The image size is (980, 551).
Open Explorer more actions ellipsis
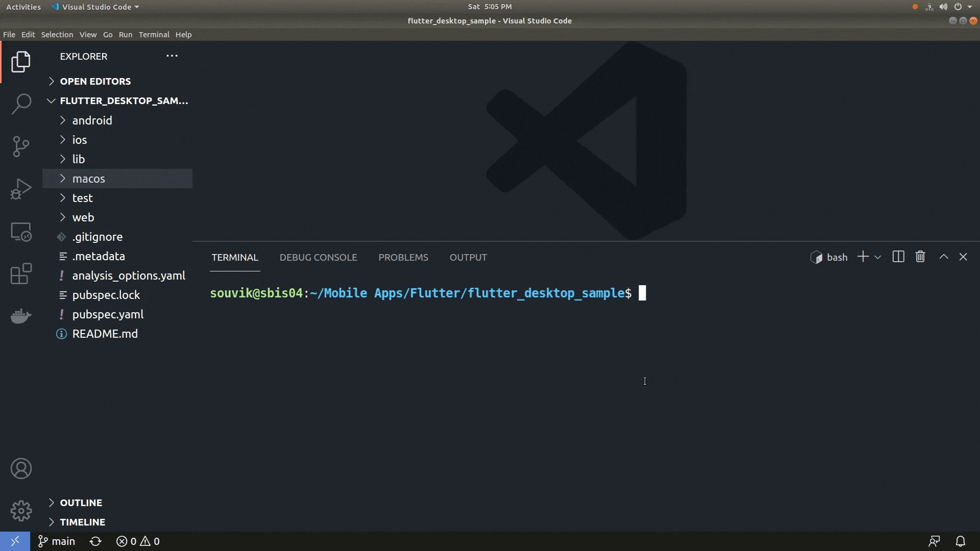pyautogui.click(x=172, y=56)
